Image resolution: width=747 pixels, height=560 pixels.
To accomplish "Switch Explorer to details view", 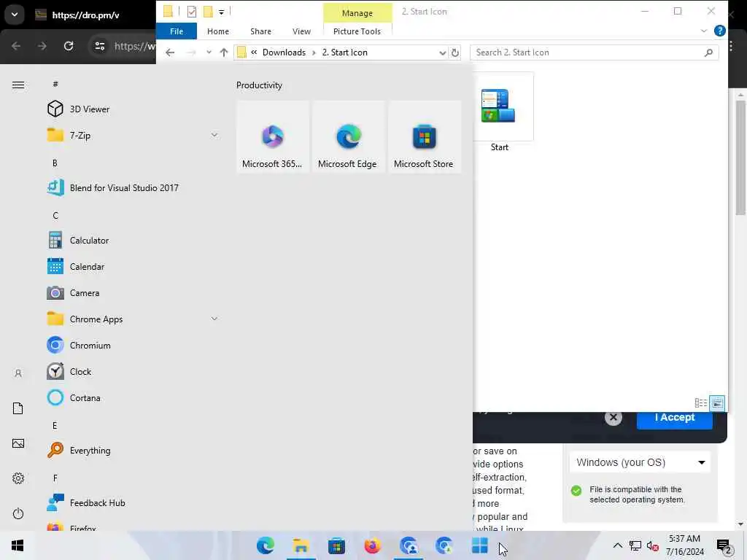I will coord(701,402).
